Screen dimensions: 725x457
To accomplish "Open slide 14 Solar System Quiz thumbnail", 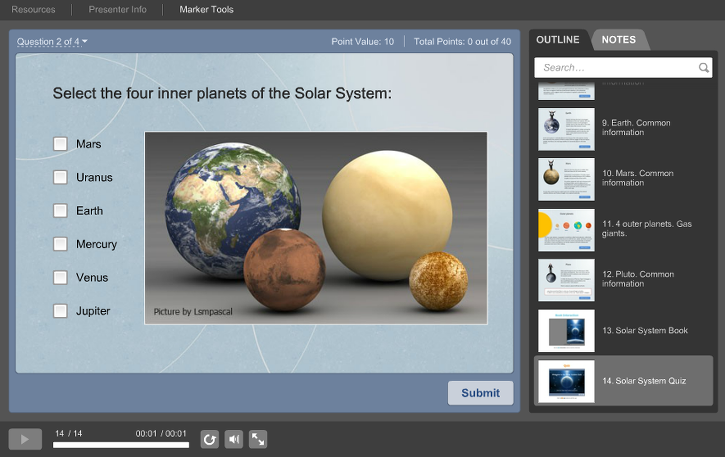I will click(x=566, y=381).
